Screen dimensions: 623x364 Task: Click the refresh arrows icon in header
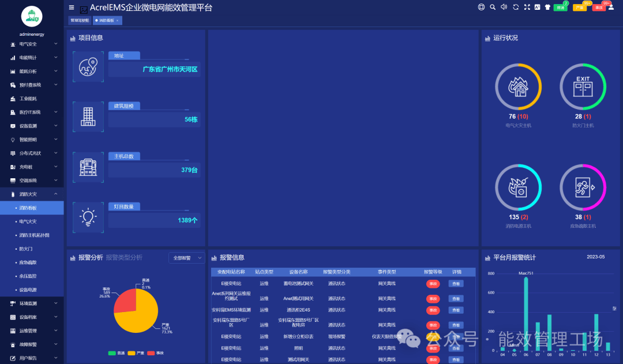coord(516,7)
